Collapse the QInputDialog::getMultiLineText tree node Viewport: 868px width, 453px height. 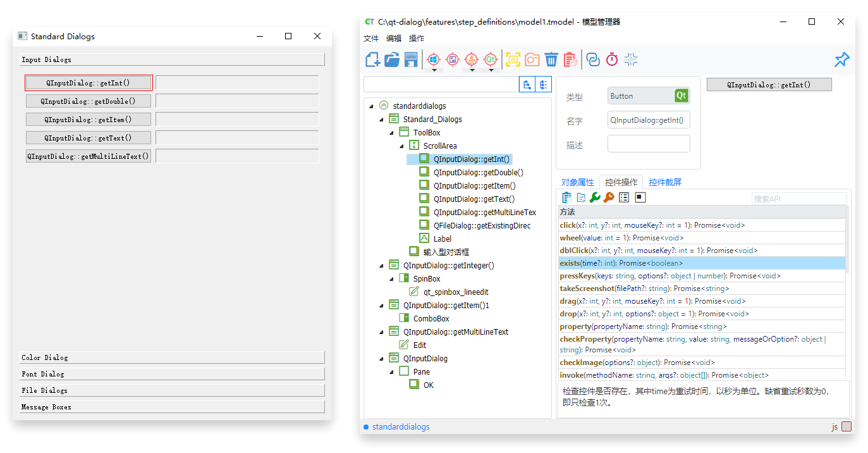381,332
